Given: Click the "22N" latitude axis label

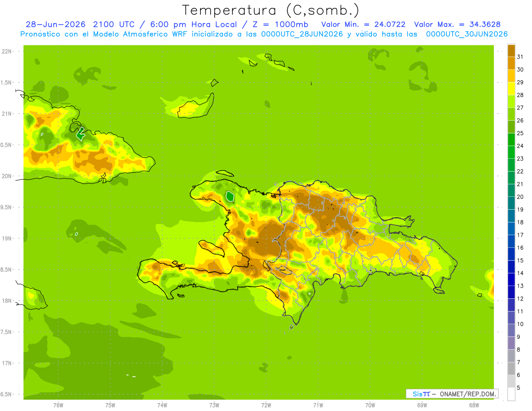Looking at the screenshot, I should (7, 51).
